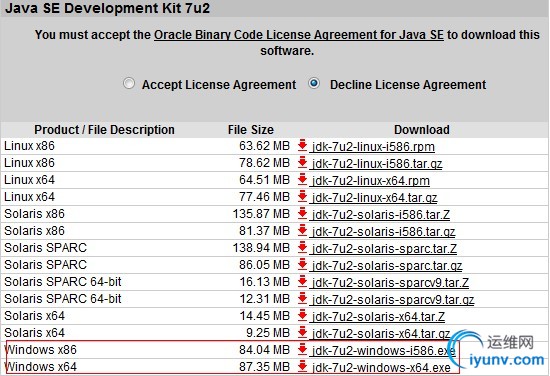This screenshot has height=376, width=550.
Task: Download jdk-7u2-linux-i586.tar.gz
Action: point(377,163)
